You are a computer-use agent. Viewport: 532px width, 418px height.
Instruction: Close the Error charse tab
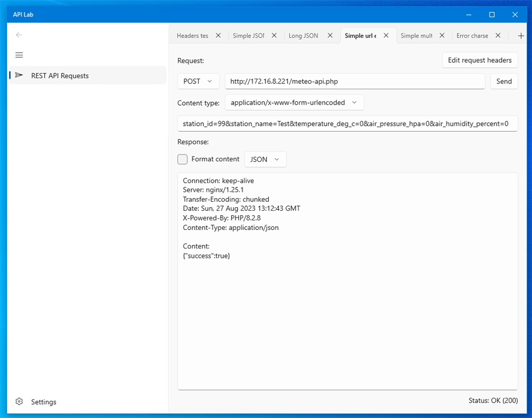coord(497,35)
